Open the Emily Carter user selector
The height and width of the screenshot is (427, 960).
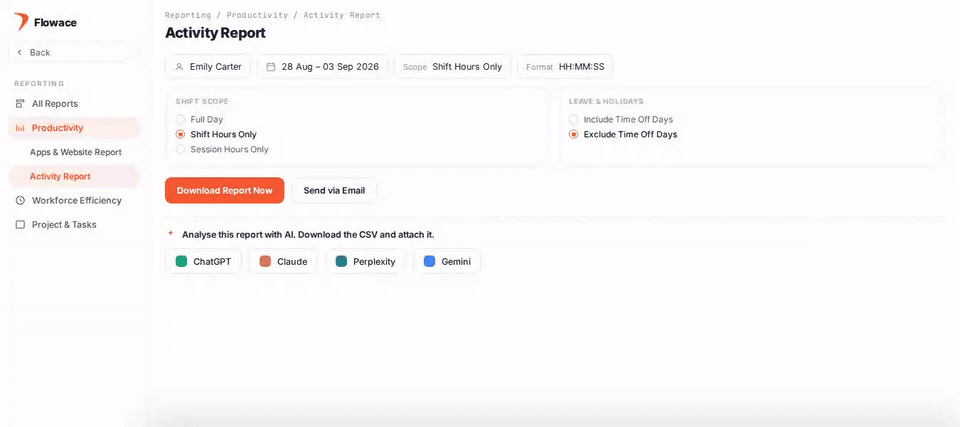point(208,67)
